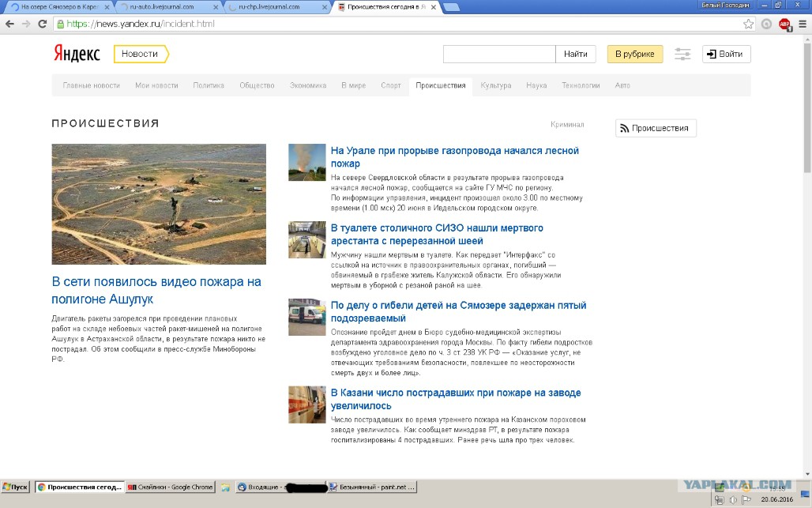Open Мои новости section

pos(156,85)
